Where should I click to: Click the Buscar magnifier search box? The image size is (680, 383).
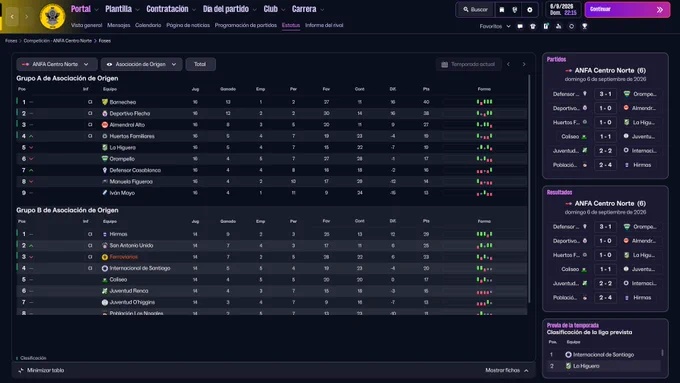[475, 10]
